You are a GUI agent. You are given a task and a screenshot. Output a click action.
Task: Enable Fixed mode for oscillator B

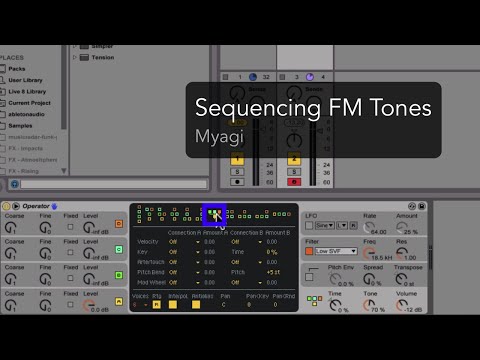[70, 278]
